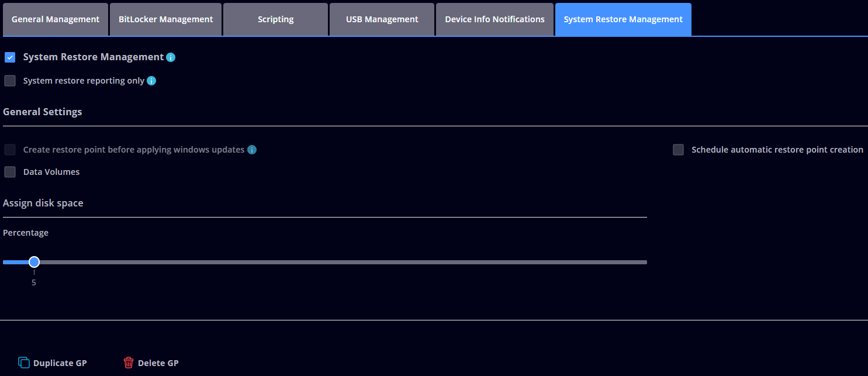Click the Duplicate GP label
868x376 pixels.
(x=60, y=363)
